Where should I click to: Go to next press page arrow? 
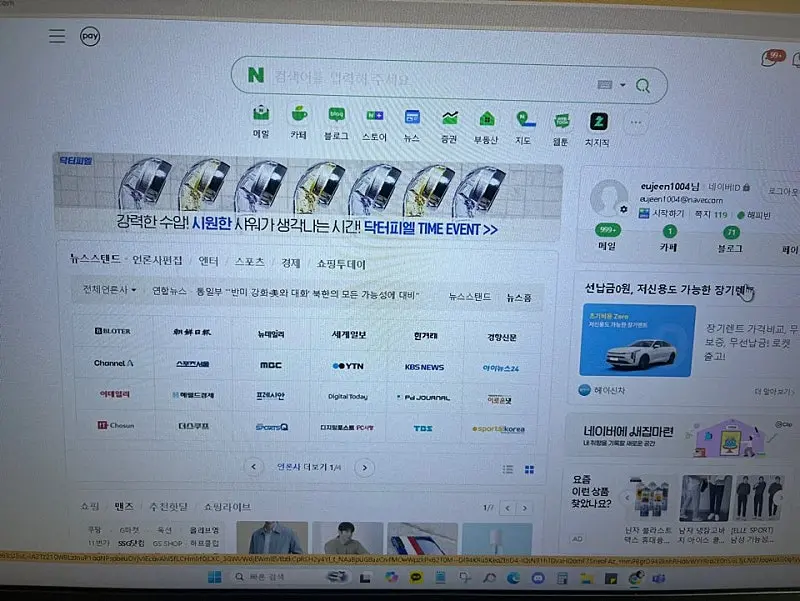[364, 468]
